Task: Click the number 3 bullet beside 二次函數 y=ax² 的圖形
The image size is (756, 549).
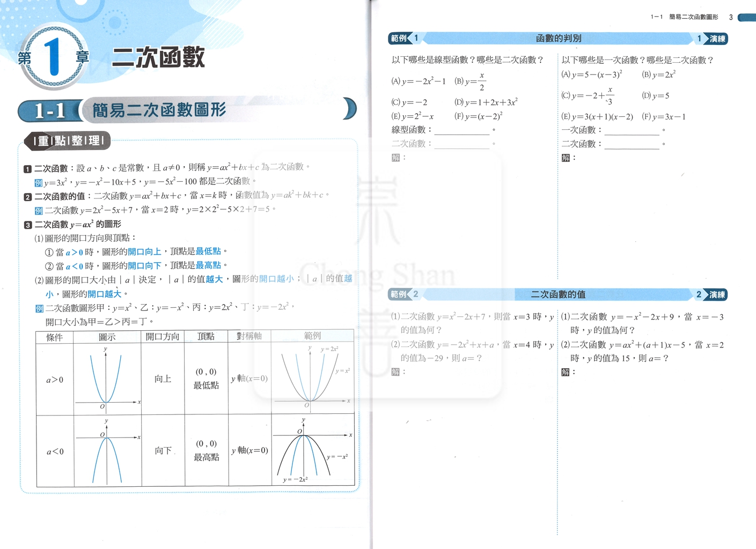Action: pos(27,225)
